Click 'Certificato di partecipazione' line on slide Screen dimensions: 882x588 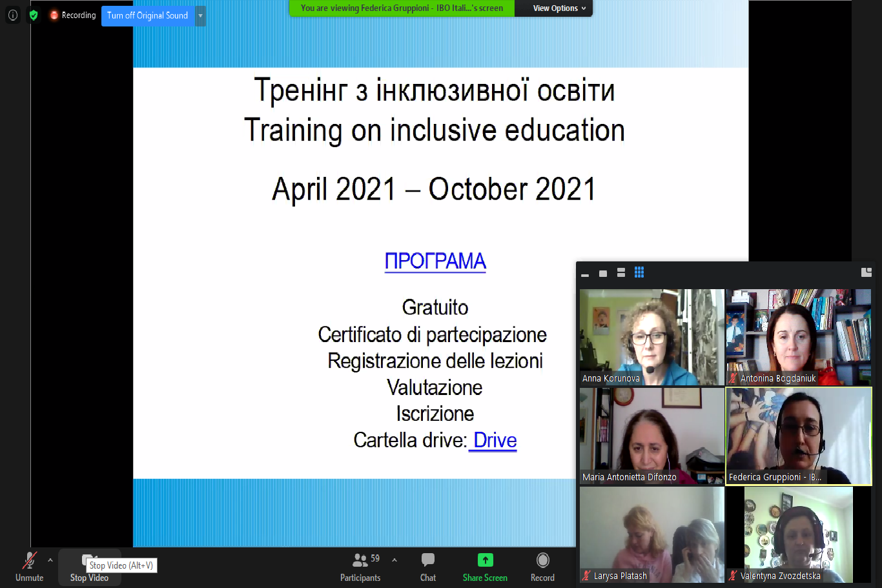coord(432,334)
